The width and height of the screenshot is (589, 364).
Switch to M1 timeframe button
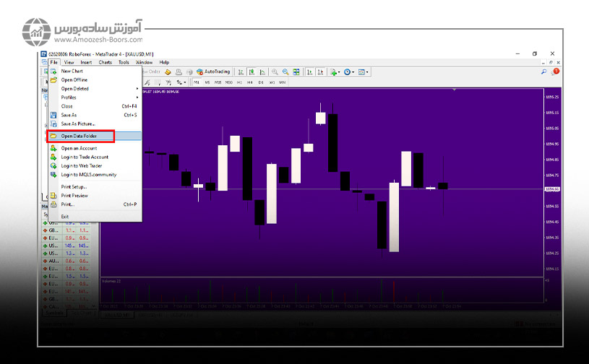(x=196, y=82)
